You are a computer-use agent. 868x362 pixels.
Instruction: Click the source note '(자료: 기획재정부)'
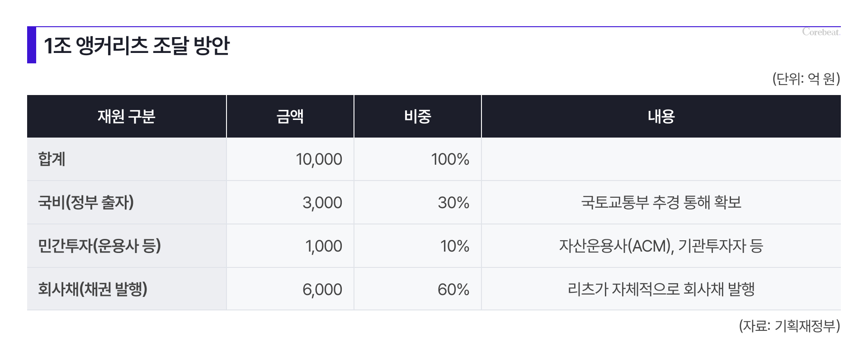click(789, 326)
